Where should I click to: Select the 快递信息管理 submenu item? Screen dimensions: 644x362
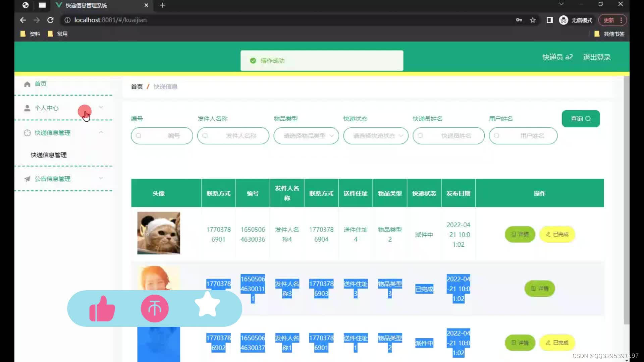coord(49,155)
